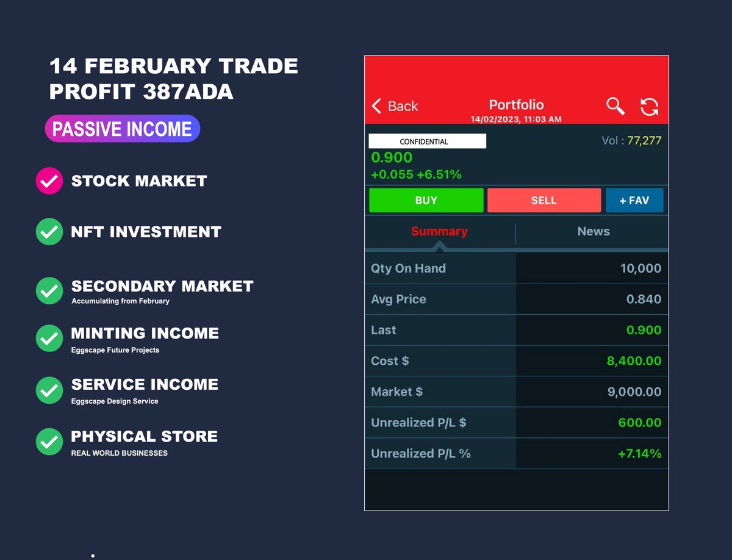This screenshot has height=560, width=732.
Task: Tap the red SELL button
Action: 544,200
